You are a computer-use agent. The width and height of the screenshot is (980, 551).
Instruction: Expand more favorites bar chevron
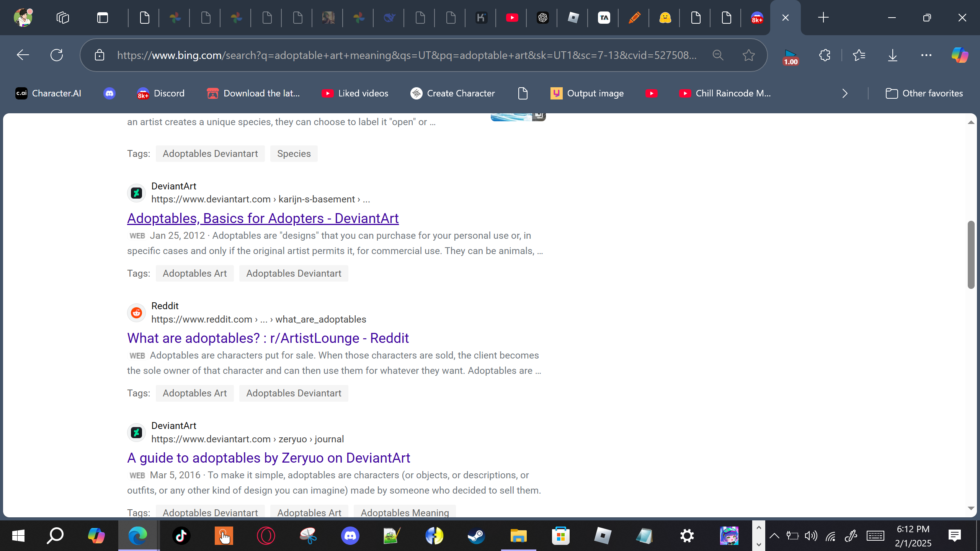point(845,93)
